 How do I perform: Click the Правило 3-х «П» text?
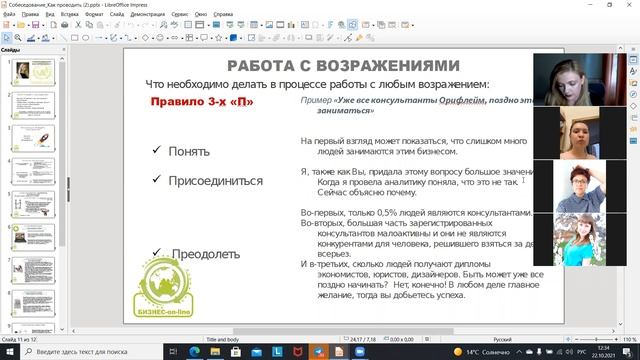(202, 102)
